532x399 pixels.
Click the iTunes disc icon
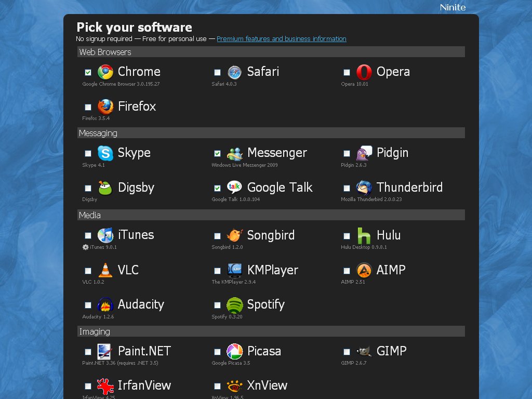coord(105,235)
